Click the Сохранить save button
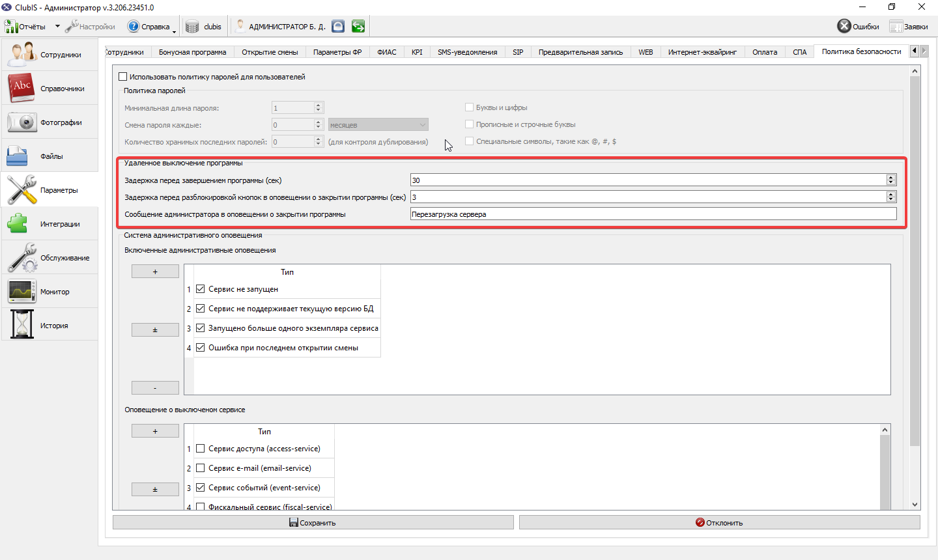Viewport: 938px width, 560px height. (x=313, y=522)
